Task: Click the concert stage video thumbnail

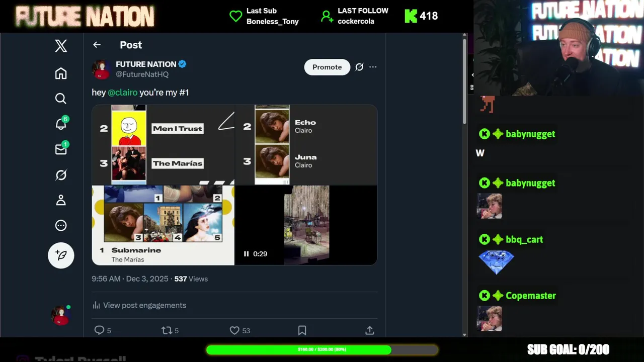Action: click(306, 225)
